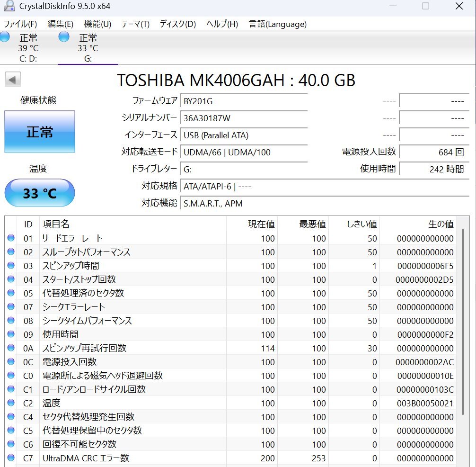The width and height of the screenshot is (476, 467).
Task: Click the status dot for ID 0C 電源投入回数 row
Action: (11, 361)
